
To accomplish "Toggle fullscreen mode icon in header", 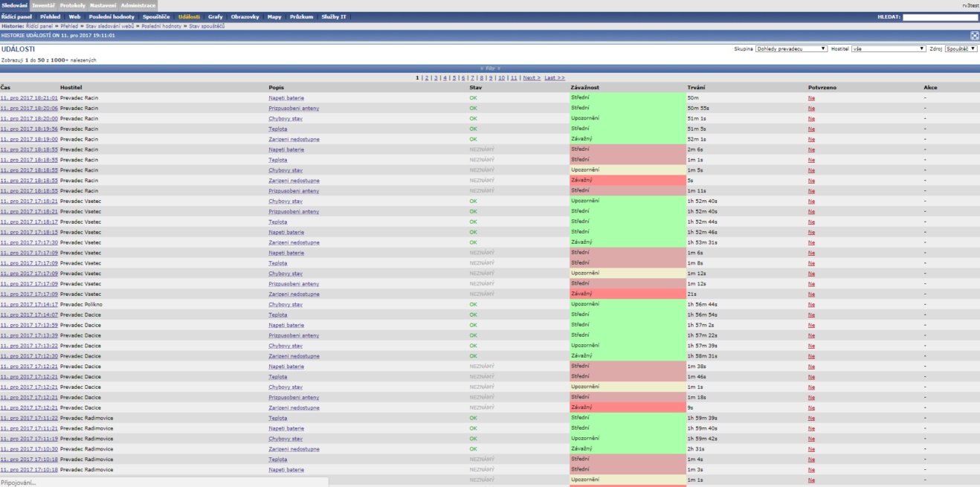I will click(x=974, y=35).
